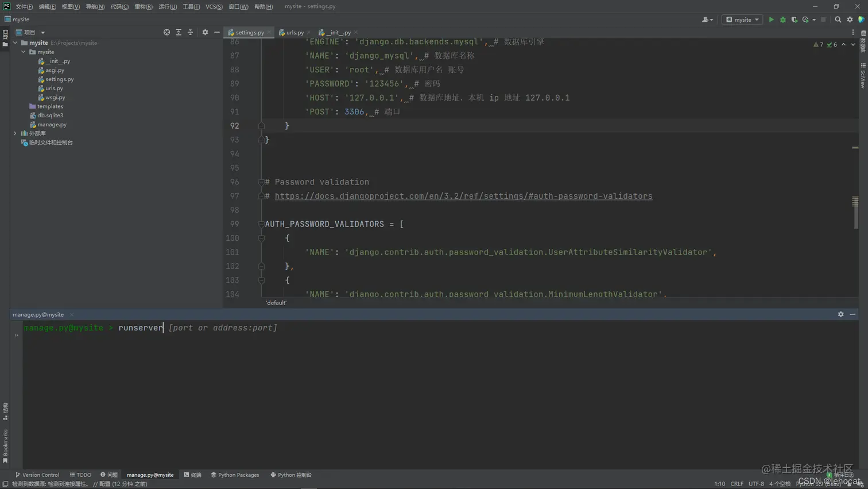The image size is (868, 489).
Task: Open the user account icon menu
Action: 707,20
